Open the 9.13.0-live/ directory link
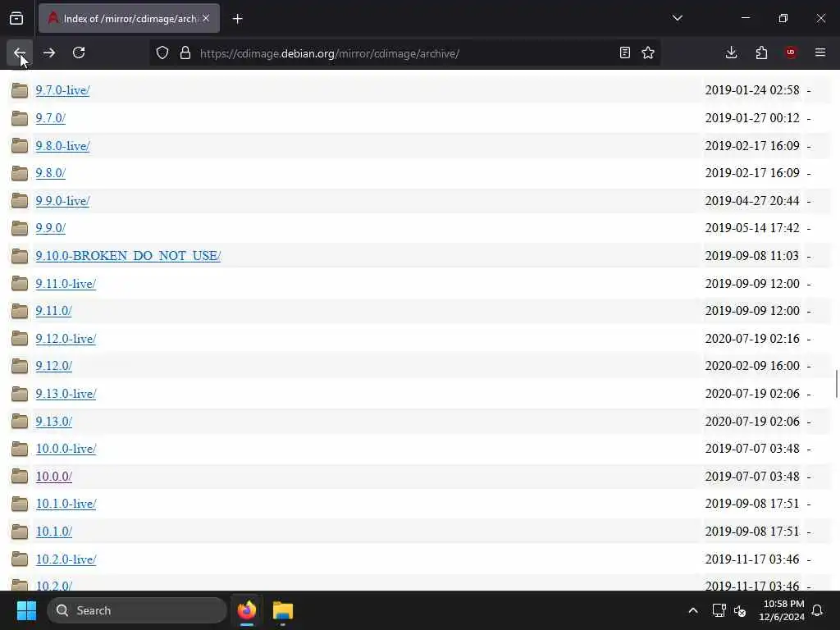Screen dimensions: 840x630 pyautogui.click(x=66, y=394)
